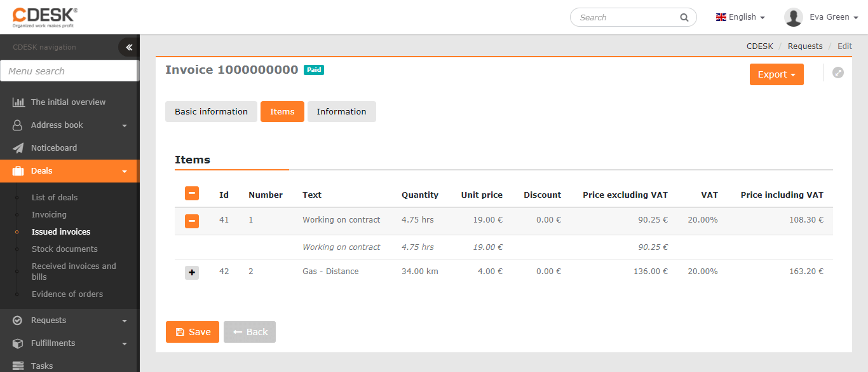Click the 34.00 km quantity cell
The width and height of the screenshot is (868, 372).
[420, 272]
